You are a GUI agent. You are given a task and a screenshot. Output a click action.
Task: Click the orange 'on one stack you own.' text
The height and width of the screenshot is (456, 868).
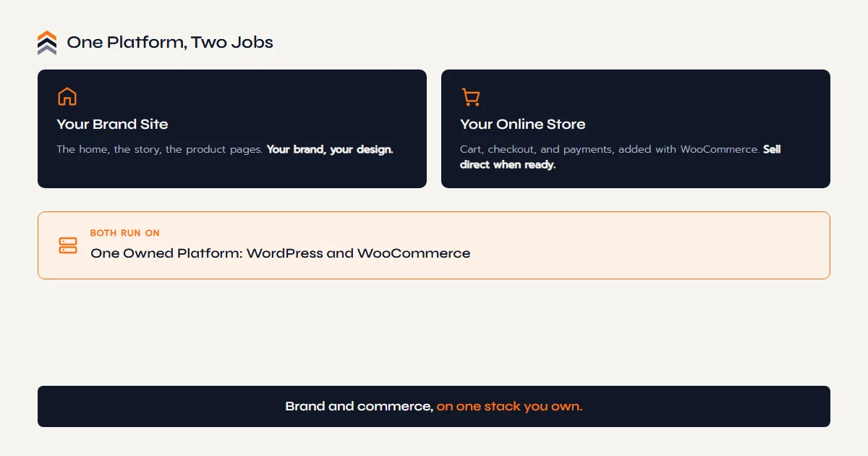(x=510, y=407)
